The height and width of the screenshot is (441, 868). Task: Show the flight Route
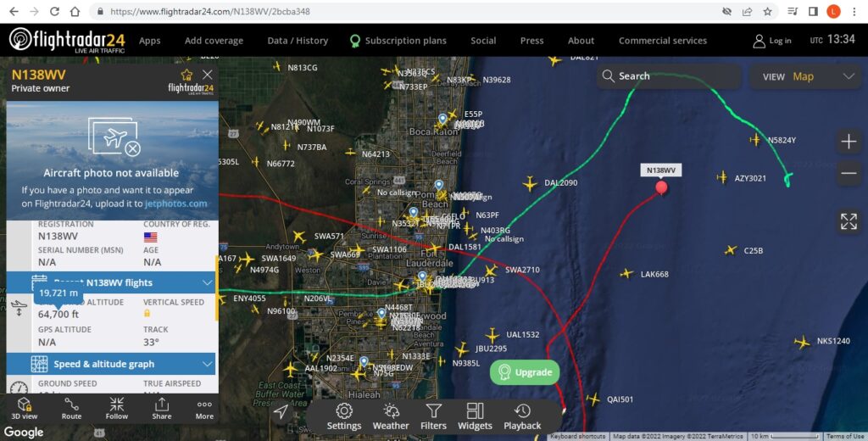[x=71, y=409]
